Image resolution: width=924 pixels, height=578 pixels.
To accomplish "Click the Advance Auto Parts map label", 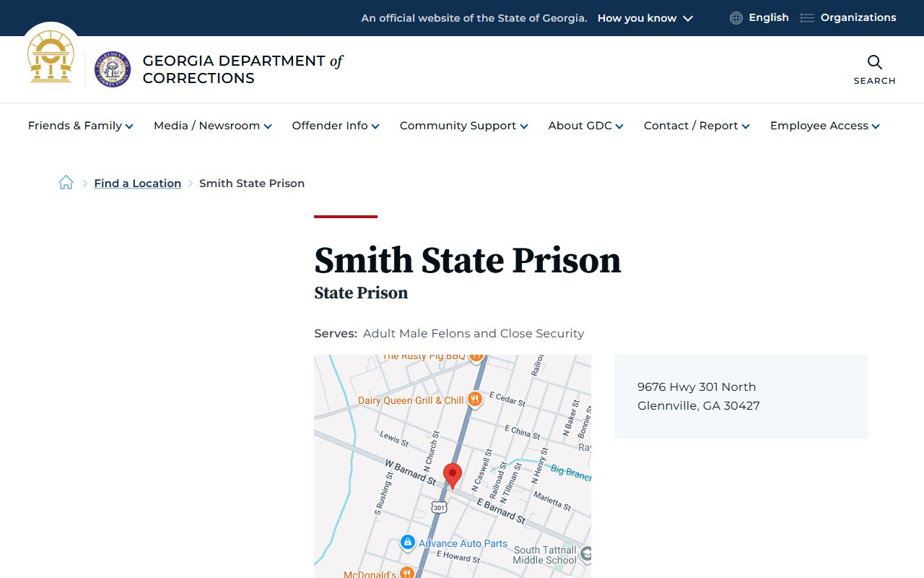I will 463,543.
